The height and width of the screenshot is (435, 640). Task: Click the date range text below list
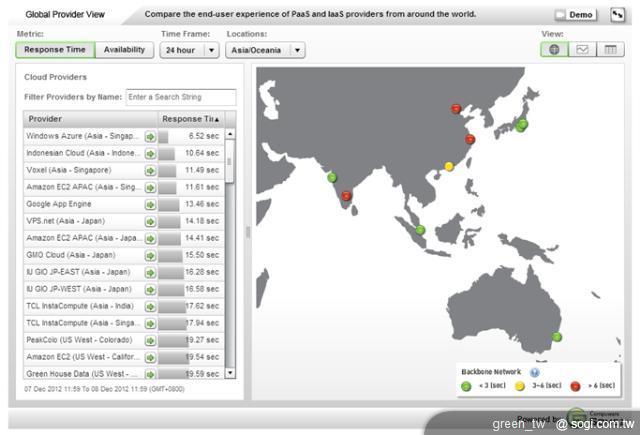pos(104,389)
